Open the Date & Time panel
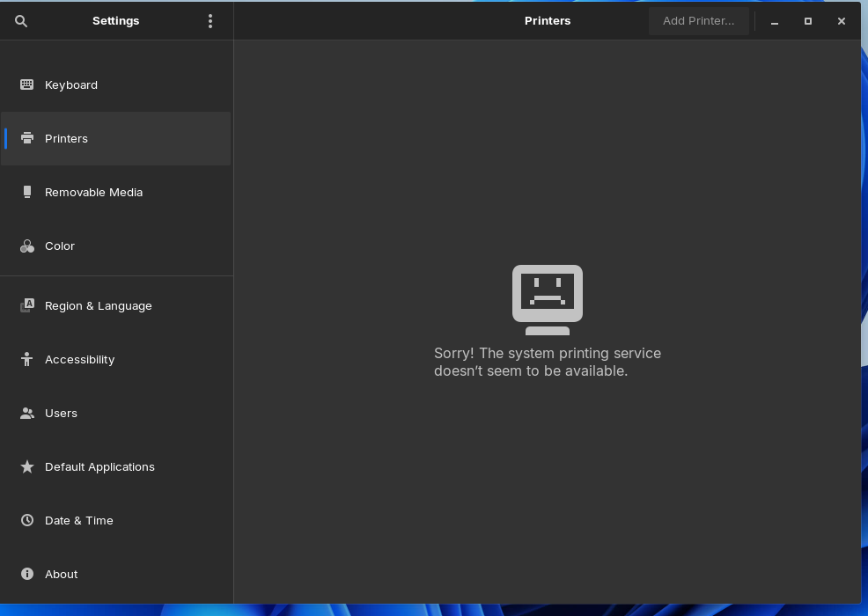The image size is (868, 616). pyautogui.click(x=79, y=520)
